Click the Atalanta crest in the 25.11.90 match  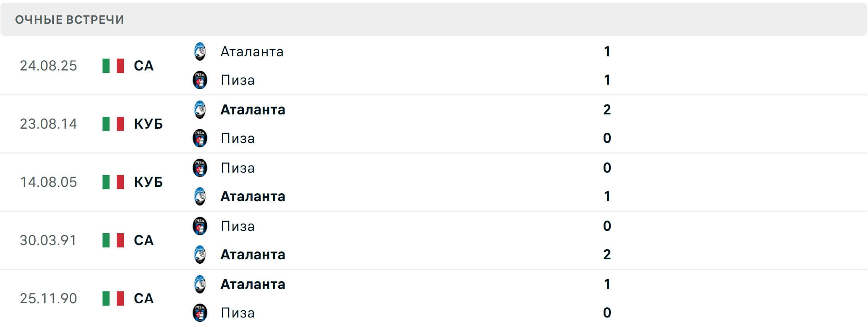pyautogui.click(x=200, y=284)
